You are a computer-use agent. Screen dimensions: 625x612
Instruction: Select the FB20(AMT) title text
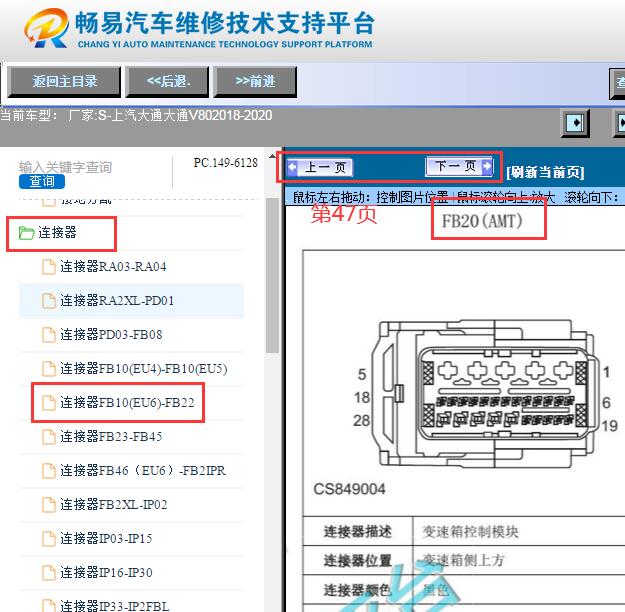tap(482, 221)
